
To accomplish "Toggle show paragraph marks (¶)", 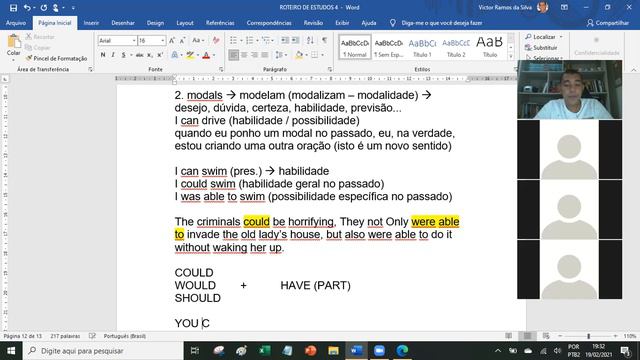I will click(324, 40).
